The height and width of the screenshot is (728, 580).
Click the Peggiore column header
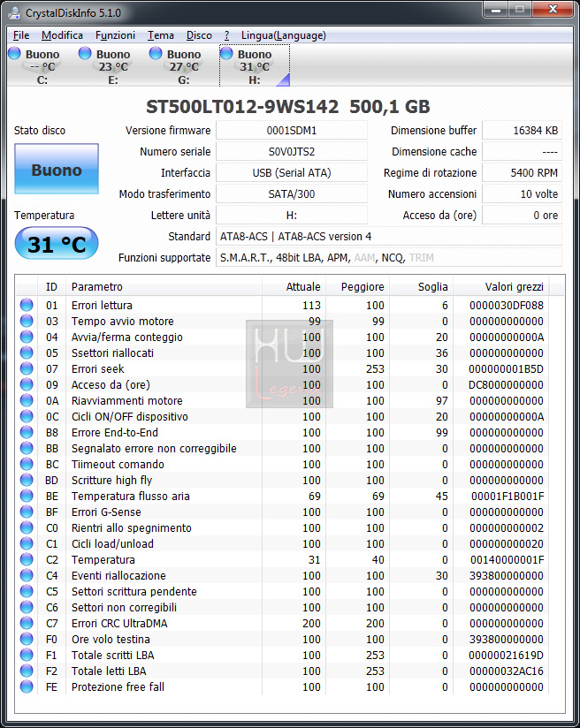point(357,287)
